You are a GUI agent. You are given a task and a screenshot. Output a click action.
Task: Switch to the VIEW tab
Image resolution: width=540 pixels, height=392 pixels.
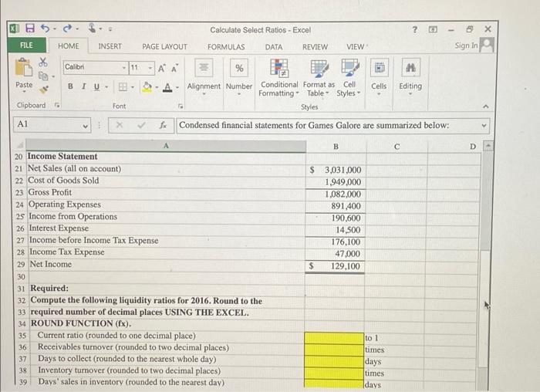click(x=355, y=46)
